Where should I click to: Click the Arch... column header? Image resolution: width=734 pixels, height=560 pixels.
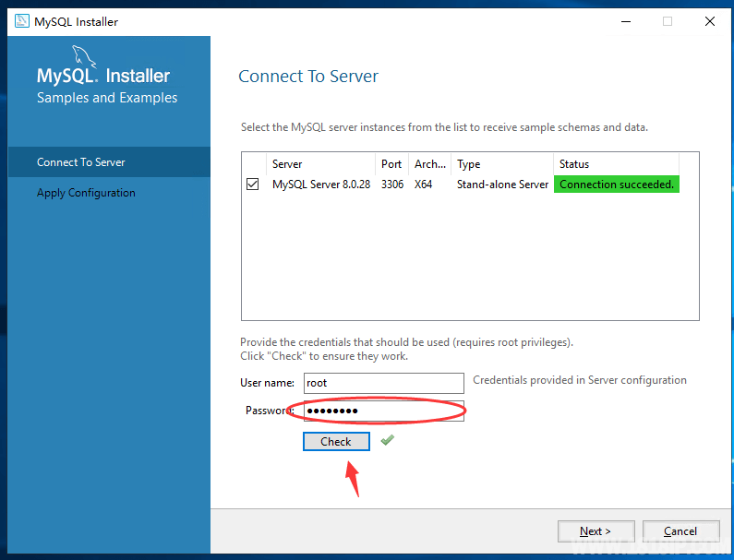pos(429,164)
